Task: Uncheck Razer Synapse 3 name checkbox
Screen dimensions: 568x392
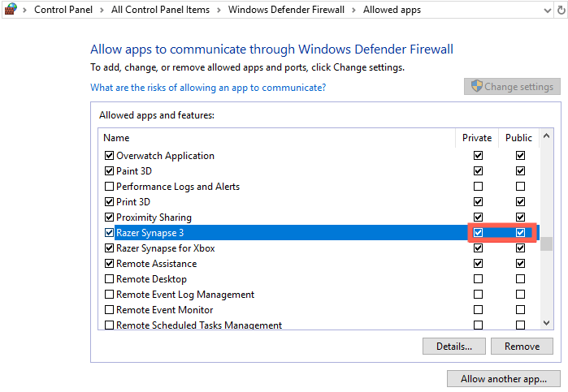Action: [x=109, y=232]
